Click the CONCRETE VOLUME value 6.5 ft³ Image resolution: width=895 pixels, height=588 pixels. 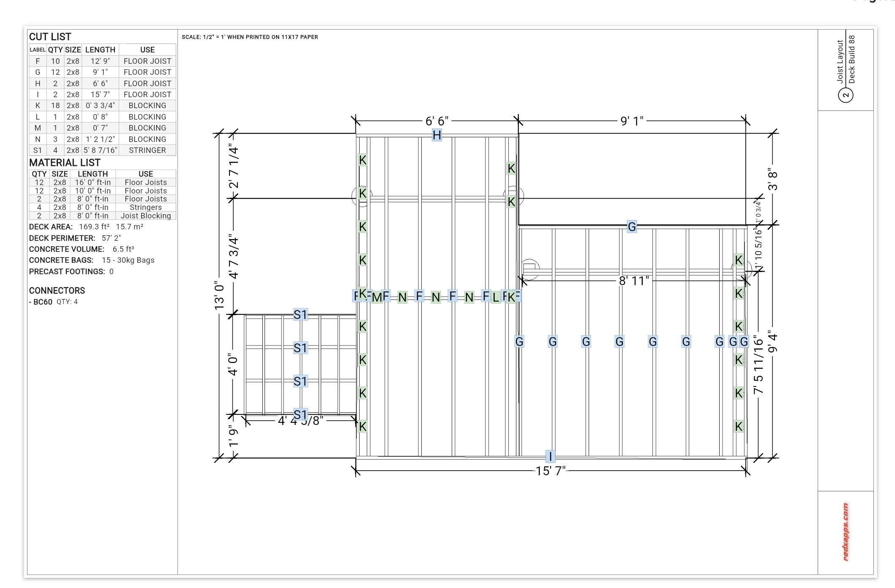[x=123, y=249]
